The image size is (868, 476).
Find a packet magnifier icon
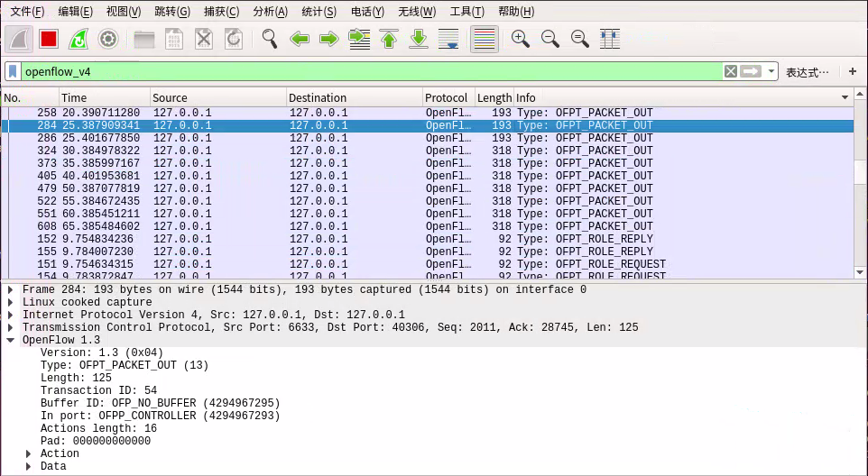(270, 39)
